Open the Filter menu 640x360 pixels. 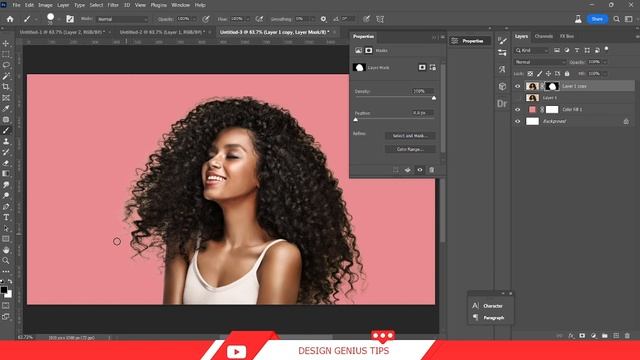coord(113,5)
